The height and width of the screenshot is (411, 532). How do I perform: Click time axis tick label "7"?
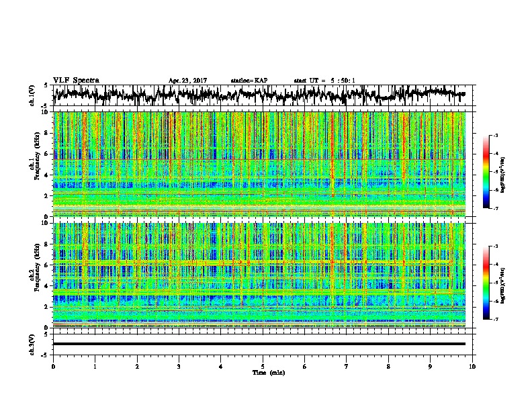[347, 367]
